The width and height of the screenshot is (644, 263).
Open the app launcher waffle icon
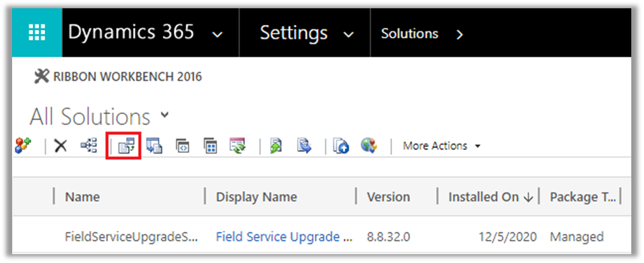[38, 33]
